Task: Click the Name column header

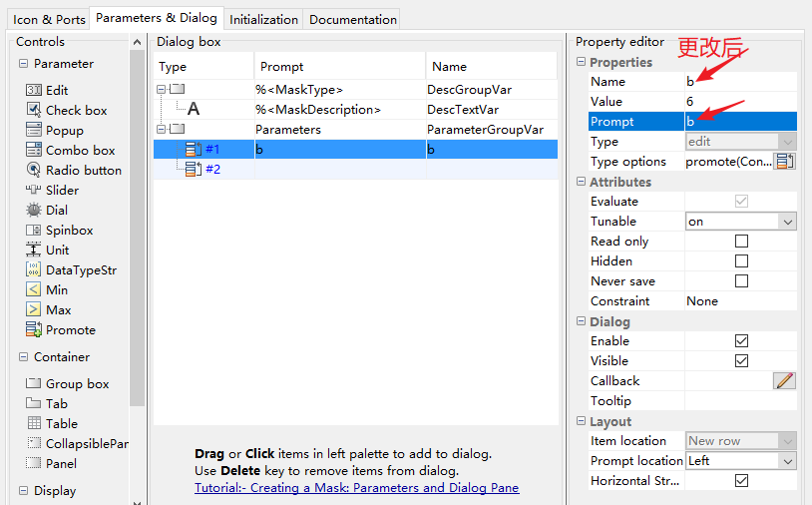Action: pyautogui.click(x=492, y=66)
